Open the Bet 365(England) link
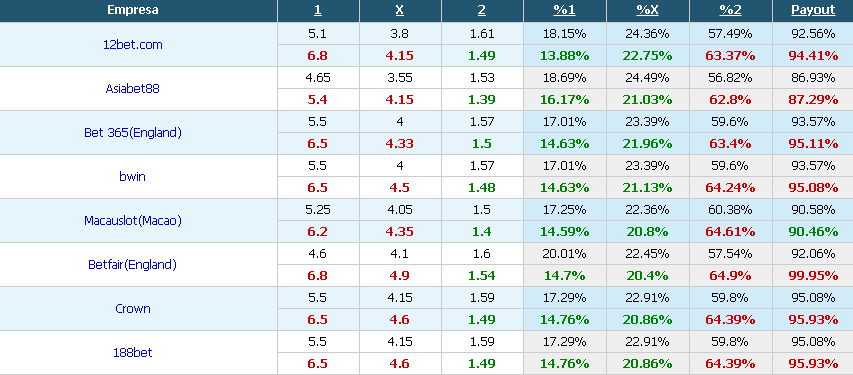853x375 pixels. (x=133, y=133)
